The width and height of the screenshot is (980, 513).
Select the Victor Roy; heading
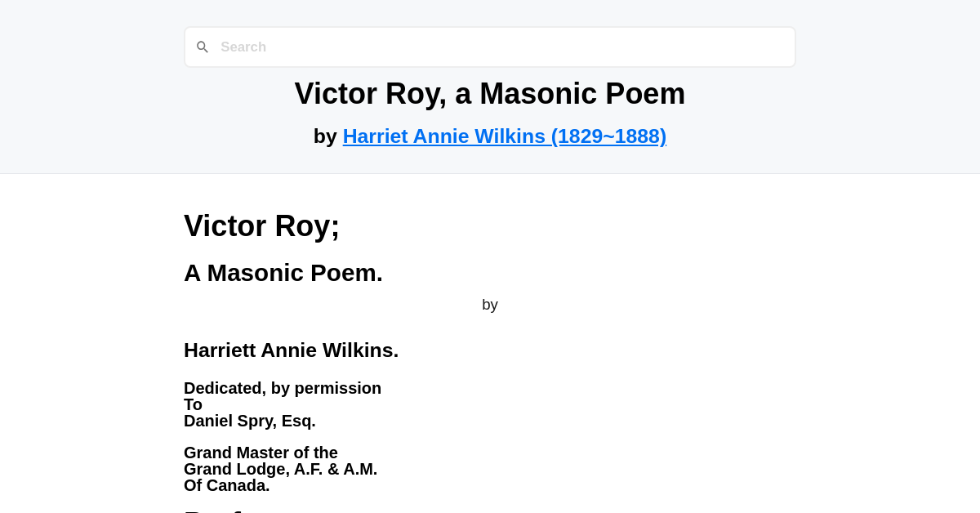[x=261, y=225]
